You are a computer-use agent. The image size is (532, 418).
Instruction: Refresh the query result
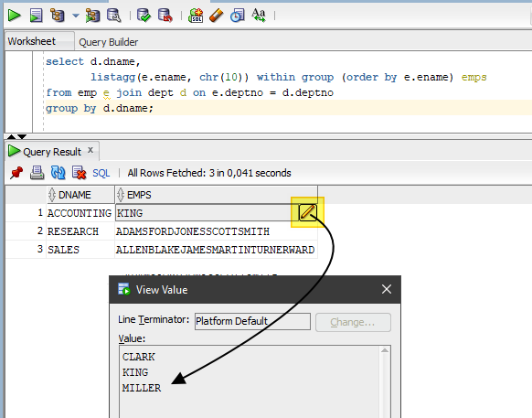pyautogui.click(x=58, y=173)
